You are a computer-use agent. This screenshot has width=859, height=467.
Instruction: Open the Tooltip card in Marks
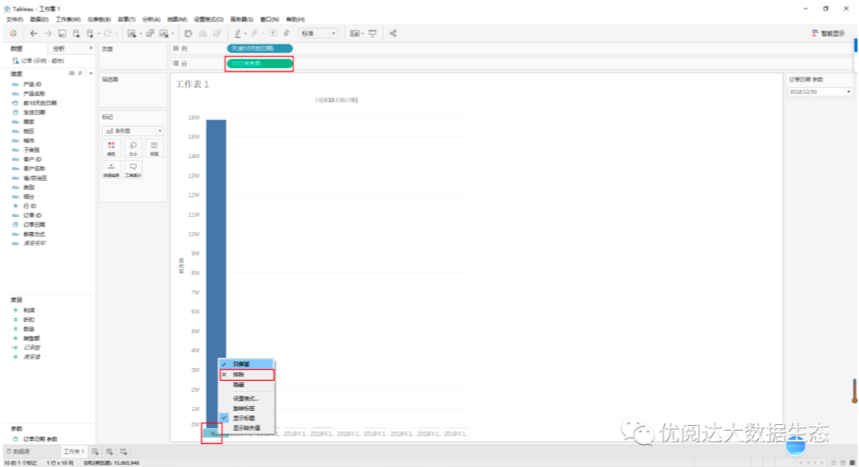(133, 169)
